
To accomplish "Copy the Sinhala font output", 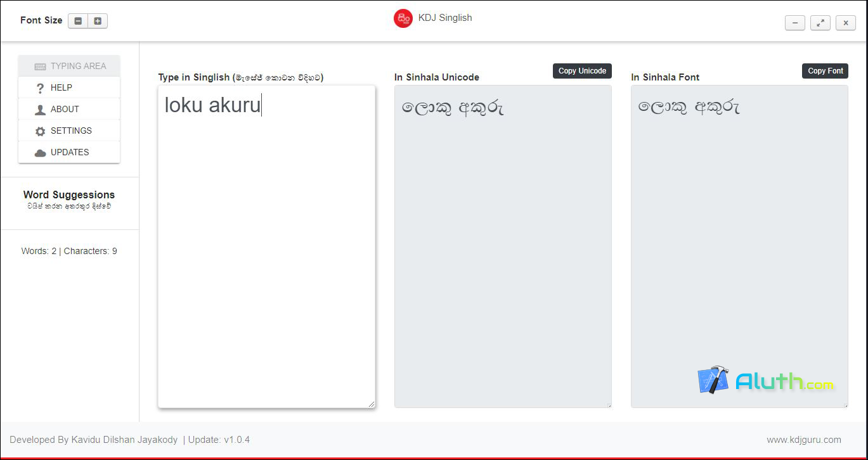I will tap(825, 71).
